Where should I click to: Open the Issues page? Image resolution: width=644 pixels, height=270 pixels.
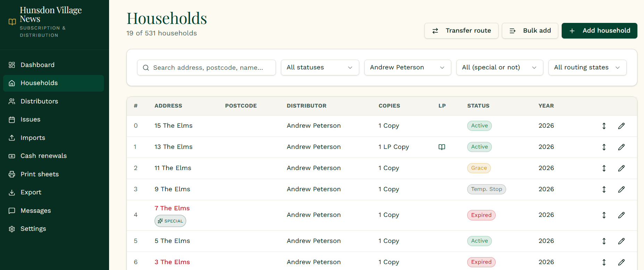(53, 119)
